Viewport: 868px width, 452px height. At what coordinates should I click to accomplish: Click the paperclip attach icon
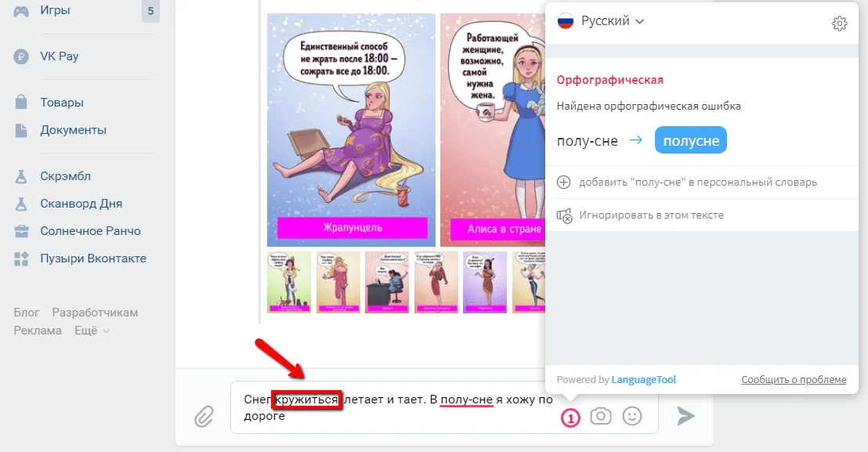point(204,416)
